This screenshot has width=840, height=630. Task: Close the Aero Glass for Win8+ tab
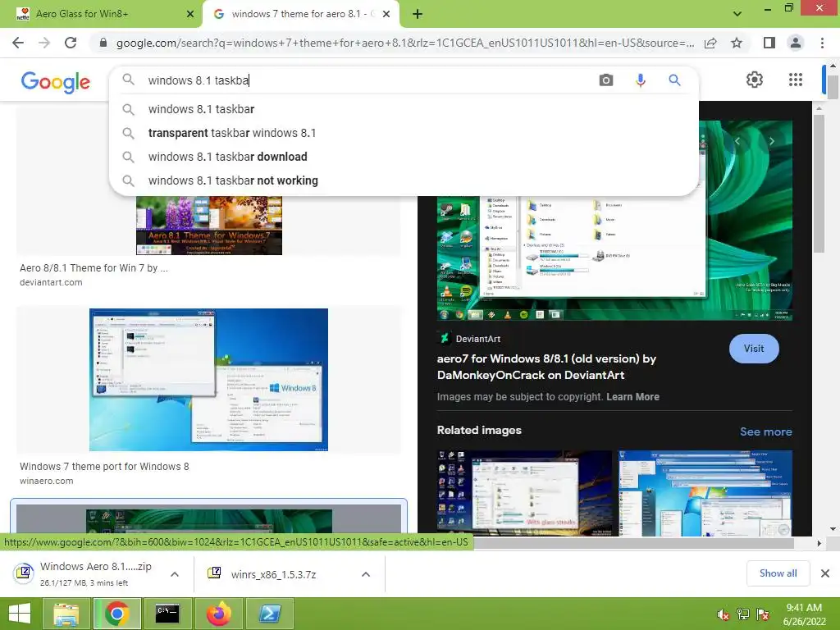(189, 14)
